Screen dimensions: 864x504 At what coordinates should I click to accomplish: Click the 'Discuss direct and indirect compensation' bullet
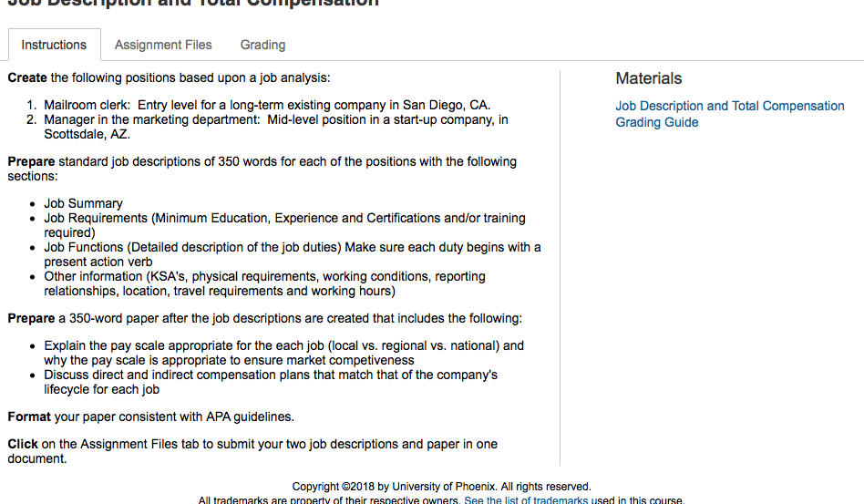pos(271,382)
